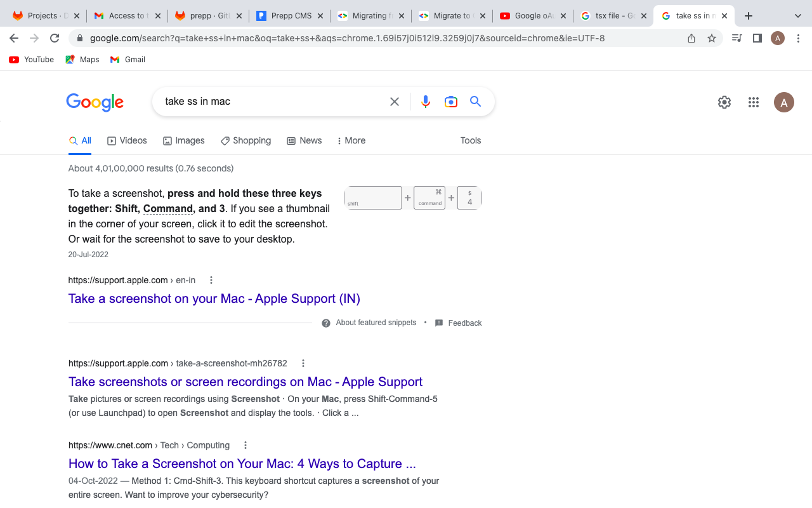This screenshot has width=812, height=508.
Task: Click the browser forward arrow
Action: (34, 38)
